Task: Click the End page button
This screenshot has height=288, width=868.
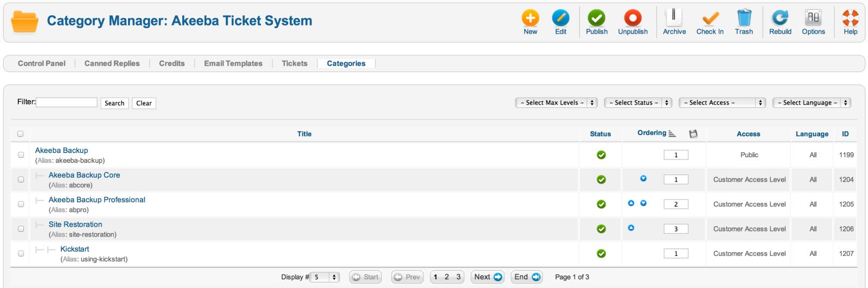Action: (x=527, y=277)
